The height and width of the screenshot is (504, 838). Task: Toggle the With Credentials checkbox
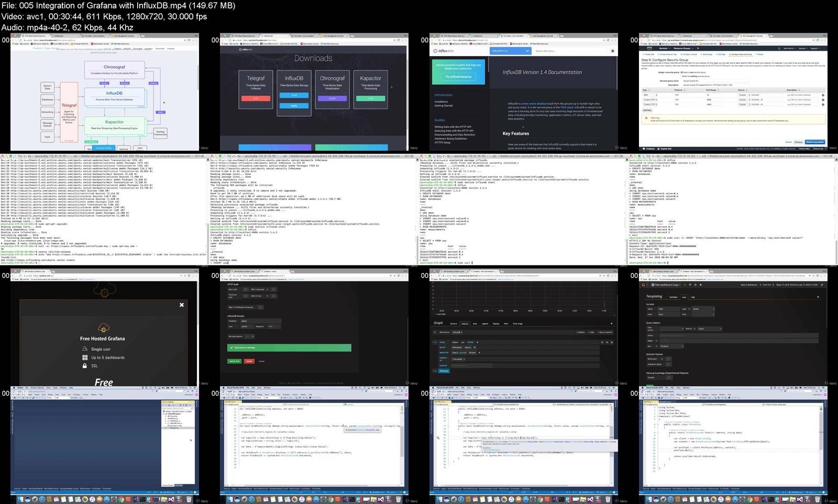(x=273, y=289)
